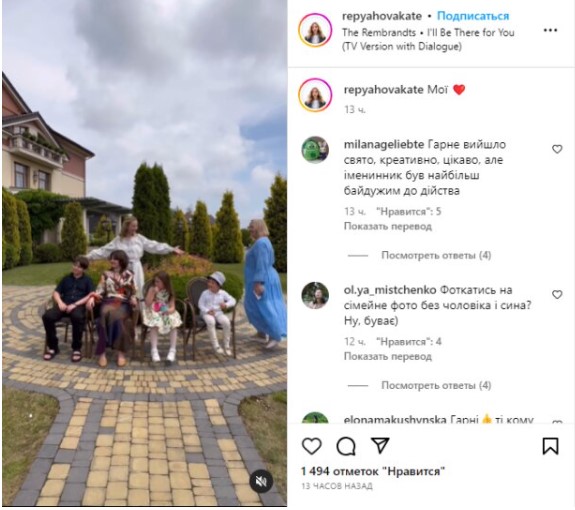Save post with the bookmark icon
Image resolution: width=575 pixels, height=510 pixels.
550,446
